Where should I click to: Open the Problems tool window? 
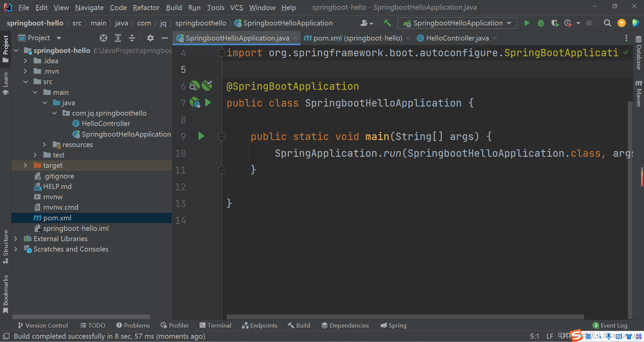pos(133,325)
